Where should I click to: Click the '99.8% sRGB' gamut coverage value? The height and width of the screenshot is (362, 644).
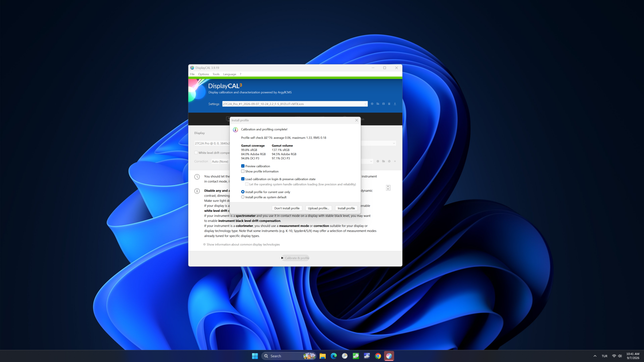tap(249, 150)
